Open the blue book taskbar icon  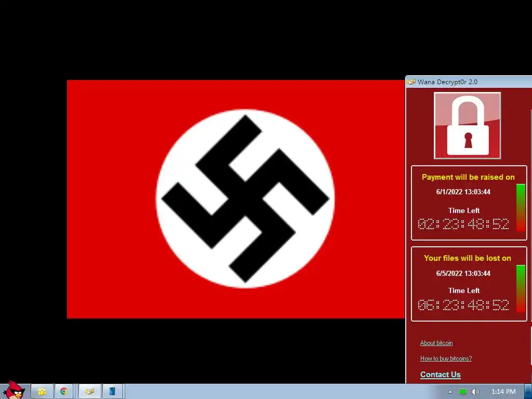(x=112, y=392)
